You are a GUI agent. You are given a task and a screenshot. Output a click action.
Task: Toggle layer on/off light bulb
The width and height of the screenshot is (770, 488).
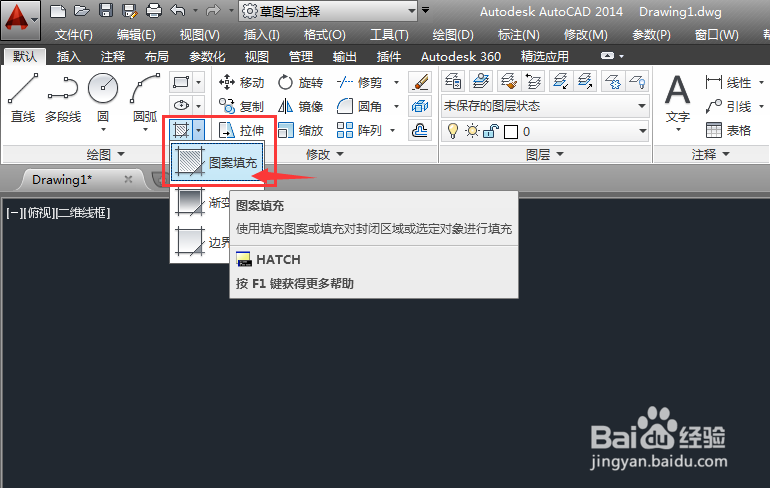(x=453, y=131)
